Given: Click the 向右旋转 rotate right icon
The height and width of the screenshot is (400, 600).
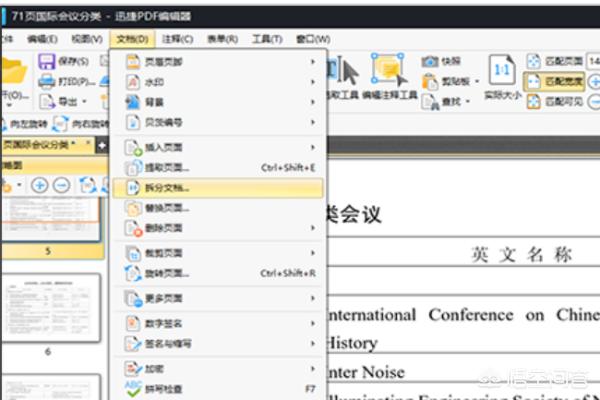Looking at the screenshot, I should pyautogui.click(x=60, y=124).
